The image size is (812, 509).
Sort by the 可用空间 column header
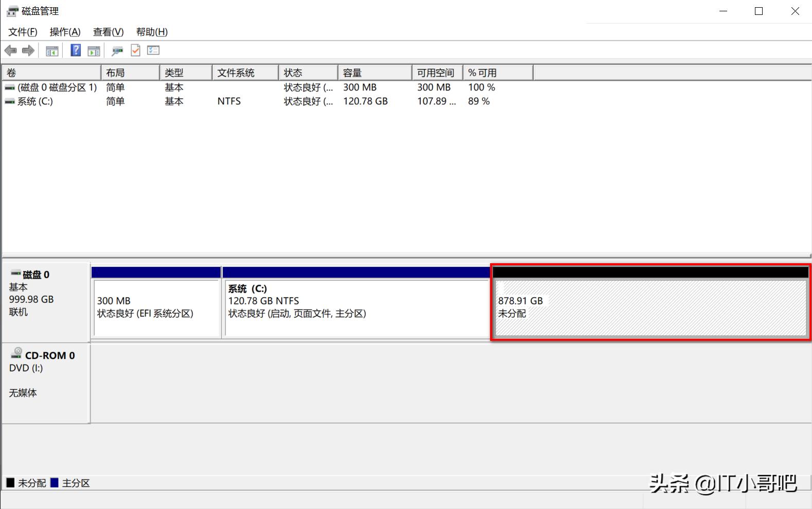(438, 72)
